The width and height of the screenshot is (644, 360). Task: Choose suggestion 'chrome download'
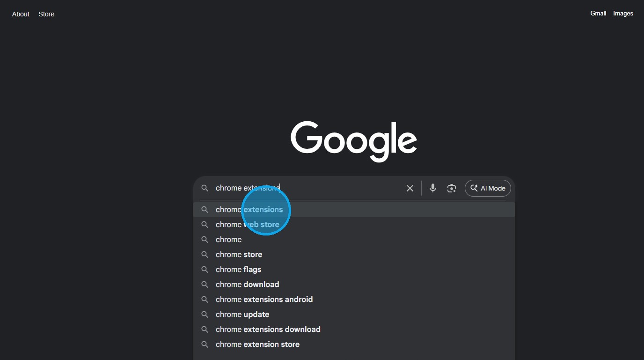[x=354, y=285]
